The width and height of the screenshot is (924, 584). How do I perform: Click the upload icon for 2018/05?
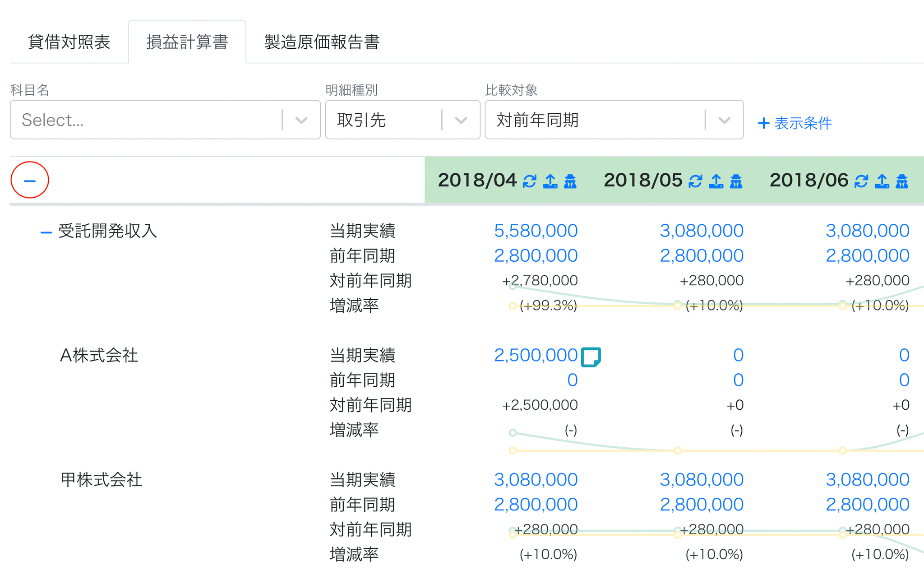click(x=716, y=181)
